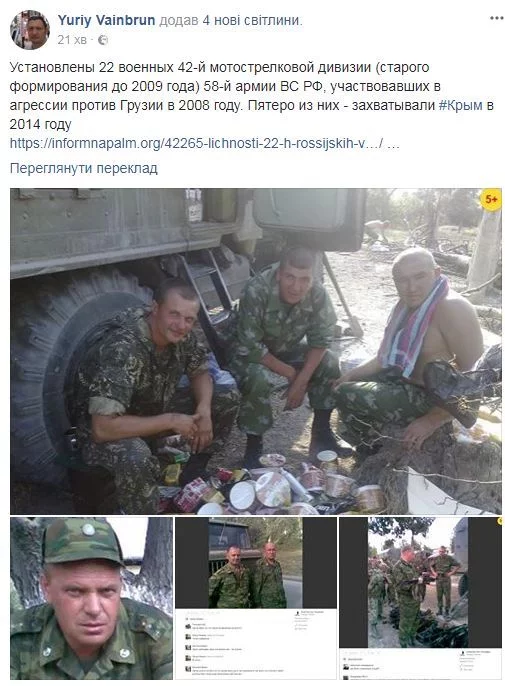Click the post body text paragraph
The width and height of the screenshot is (505, 686).
[252, 96]
